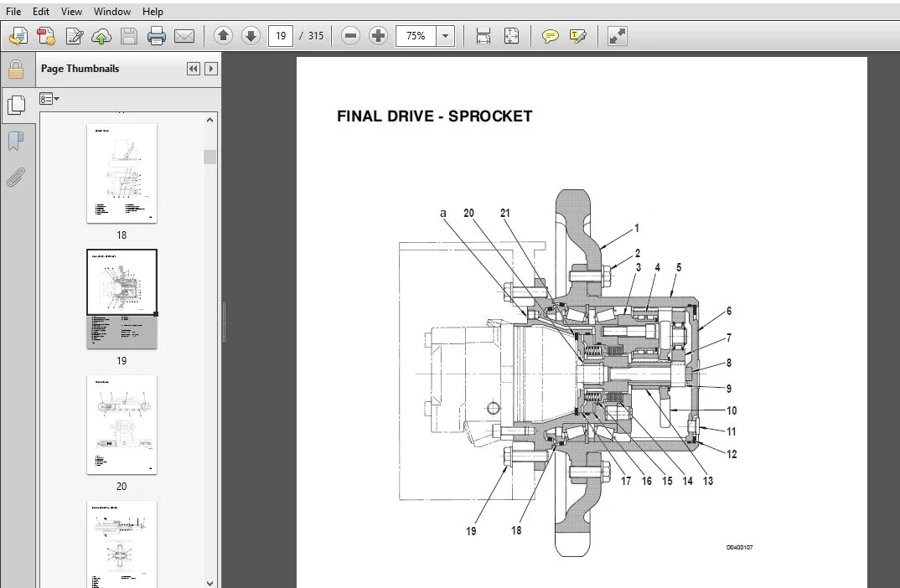900x588 pixels.
Task: Add a sticky note comment
Action: coord(550,36)
